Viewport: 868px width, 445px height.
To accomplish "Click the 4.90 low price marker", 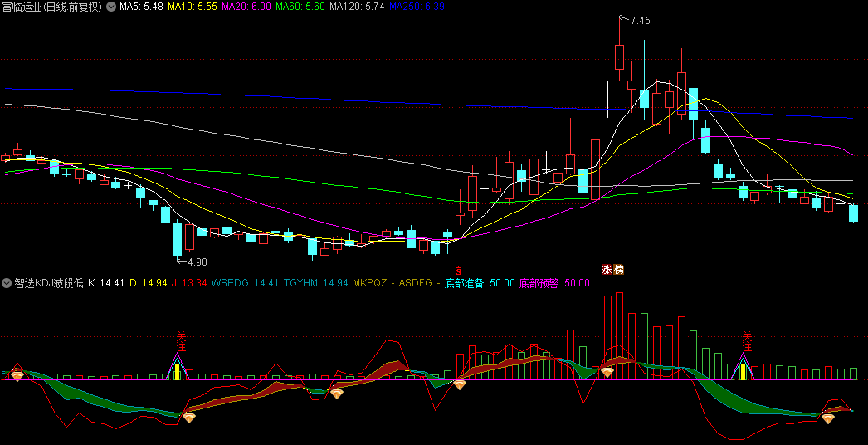I will pyautogui.click(x=197, y=262).
